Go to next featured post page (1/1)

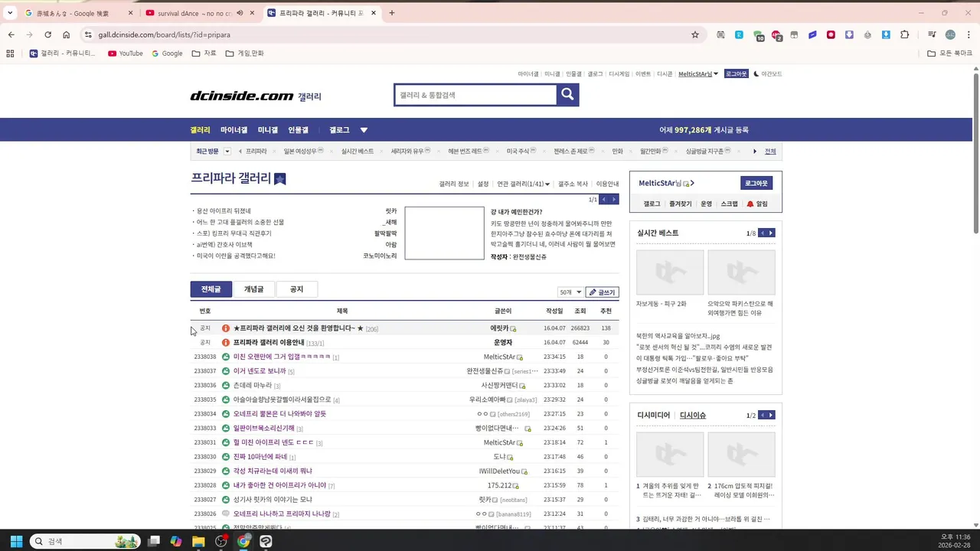point(613,200)
